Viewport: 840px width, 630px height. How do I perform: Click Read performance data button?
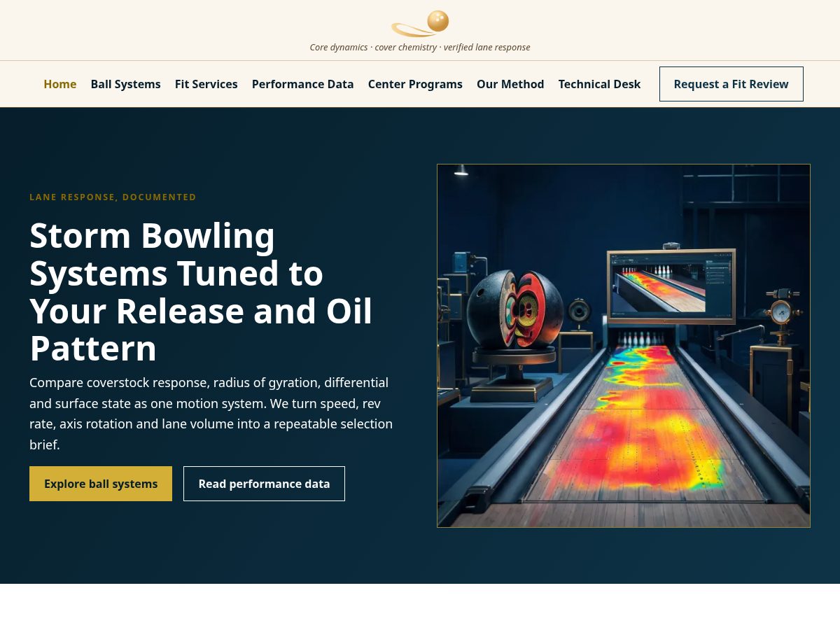point(264,484)
